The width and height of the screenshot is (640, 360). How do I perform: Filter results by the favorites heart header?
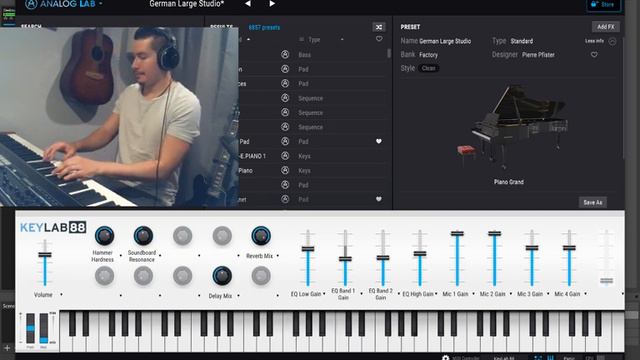[379, 39]
